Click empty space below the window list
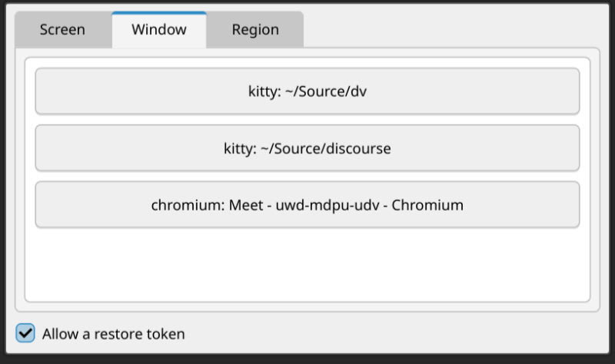The height and width of the screenshot is (364, 615). click(307, 265)
